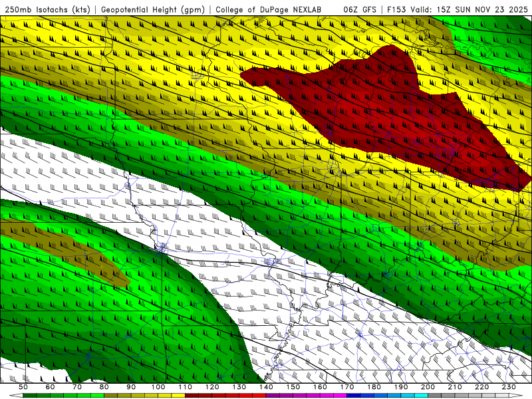Click the '120' value on the color scale
This screenshot has height=399, width=532.
[x=212, y=387]
